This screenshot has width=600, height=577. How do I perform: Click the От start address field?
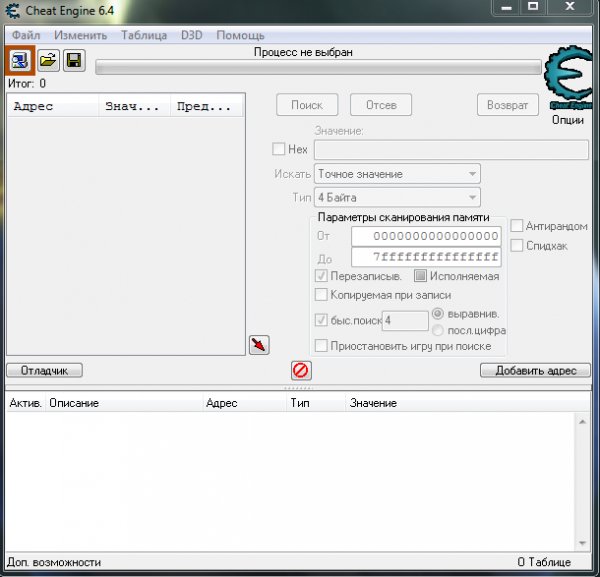pyautogui.click(x=426, y=236)
